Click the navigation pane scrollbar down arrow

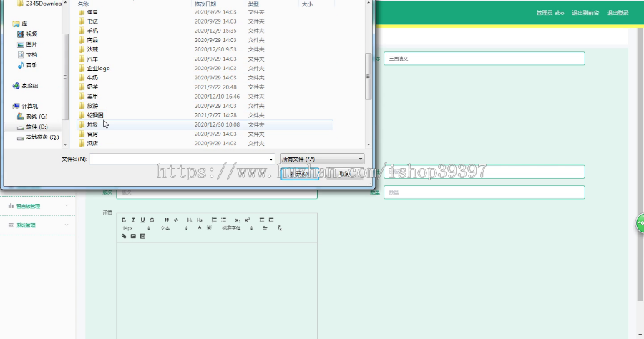tap(65, 144)
